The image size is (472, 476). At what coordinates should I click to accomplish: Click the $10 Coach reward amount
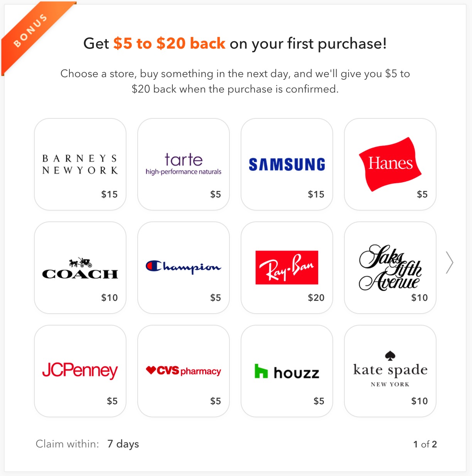click(110, 298)
